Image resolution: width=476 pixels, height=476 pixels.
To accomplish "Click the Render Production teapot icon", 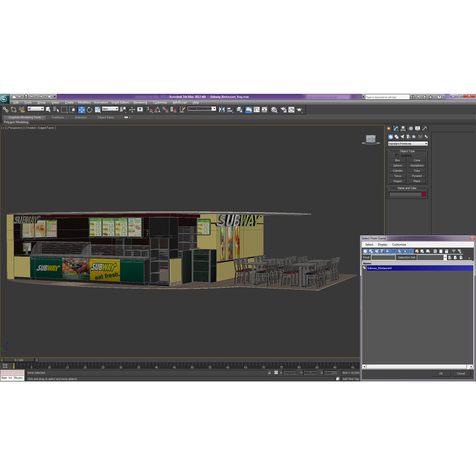I will click(x=299, y=110).
